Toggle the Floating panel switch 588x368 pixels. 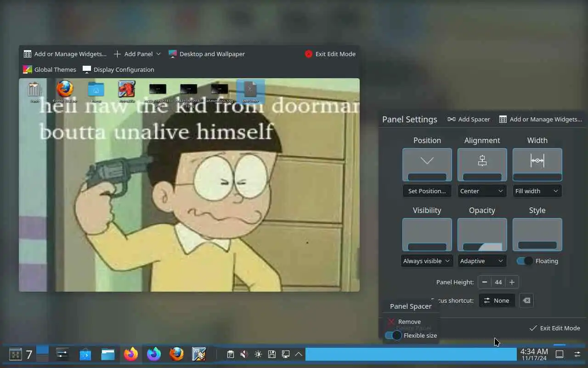pyautogui.click(x=525, y=261)
